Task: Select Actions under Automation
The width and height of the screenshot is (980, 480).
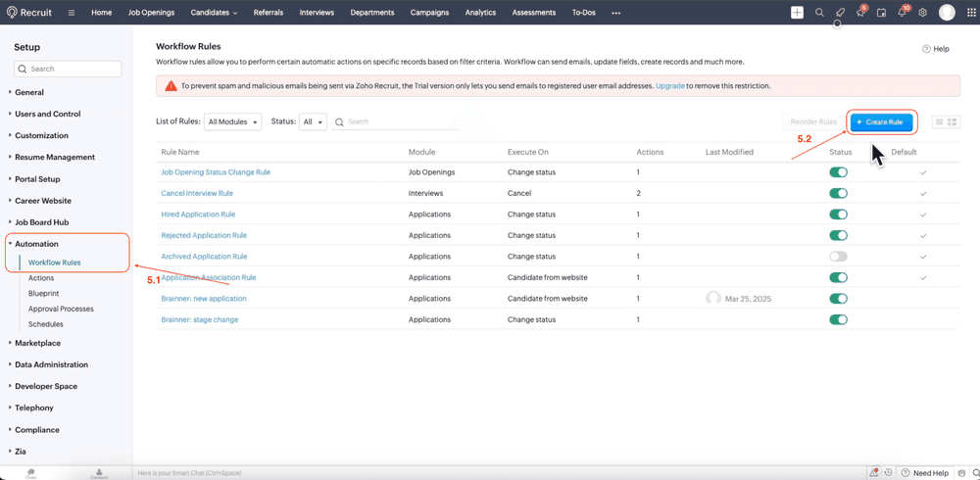Action: [x=41, y=278]
